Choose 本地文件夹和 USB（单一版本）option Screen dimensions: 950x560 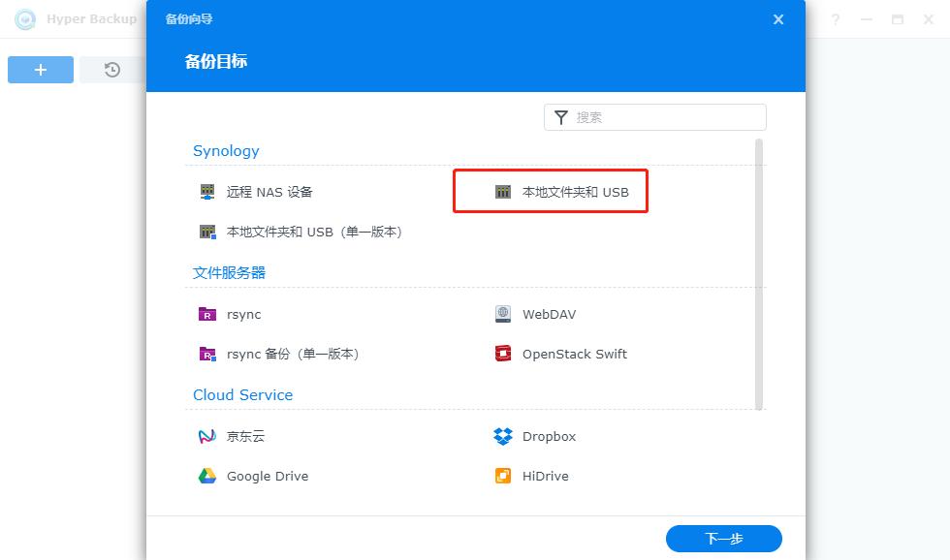coord(206,231)
